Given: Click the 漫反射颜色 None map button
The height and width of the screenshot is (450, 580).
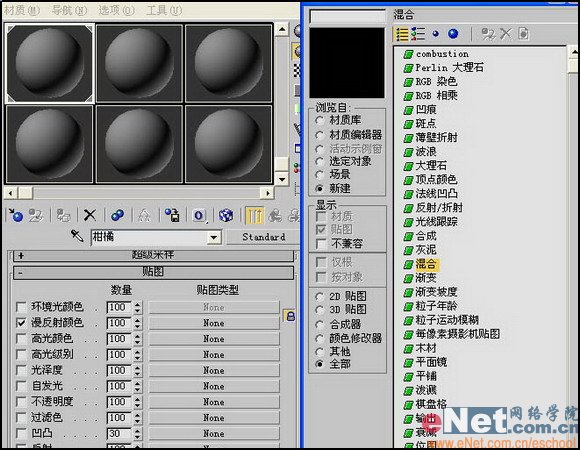Looking at the screenshot, I should (214, 323).
